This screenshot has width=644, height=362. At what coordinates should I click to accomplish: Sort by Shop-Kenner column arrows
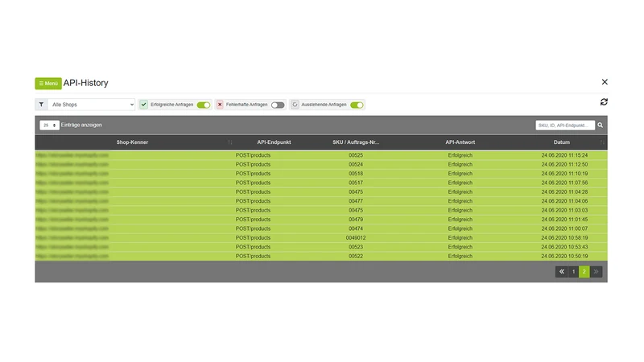coord(230,142)
